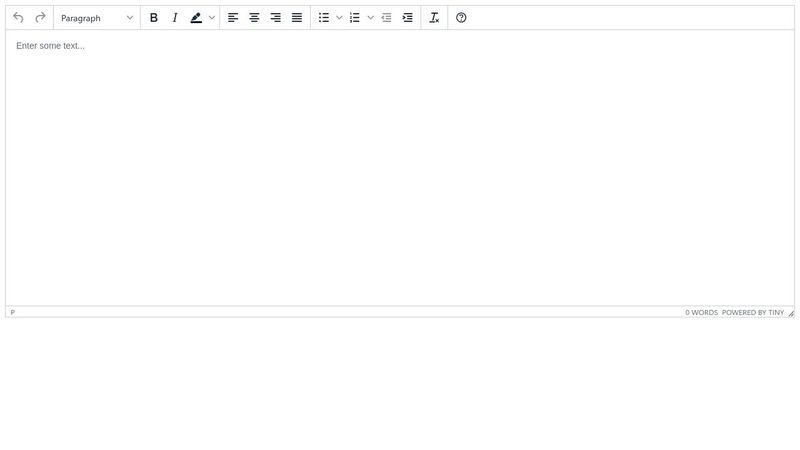This screenshot has height=450, width=800.
Task: Expand bullet list style options
Action: 339,18
